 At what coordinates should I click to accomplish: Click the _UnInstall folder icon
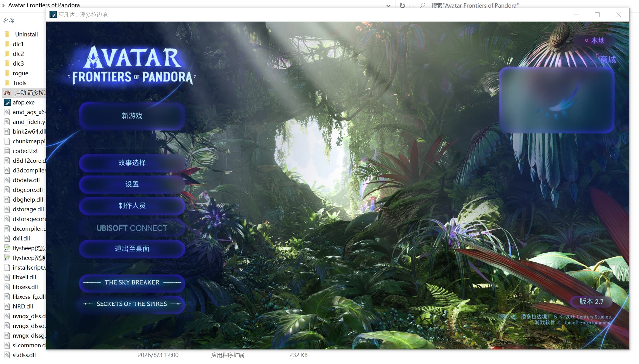click(x=7, y=34)
